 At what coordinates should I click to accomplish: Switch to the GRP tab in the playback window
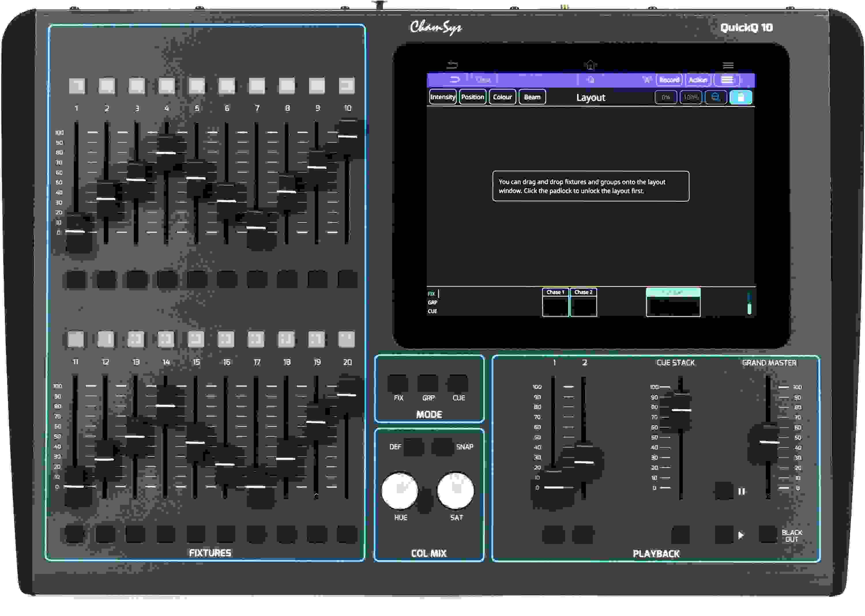click(432, 303)
